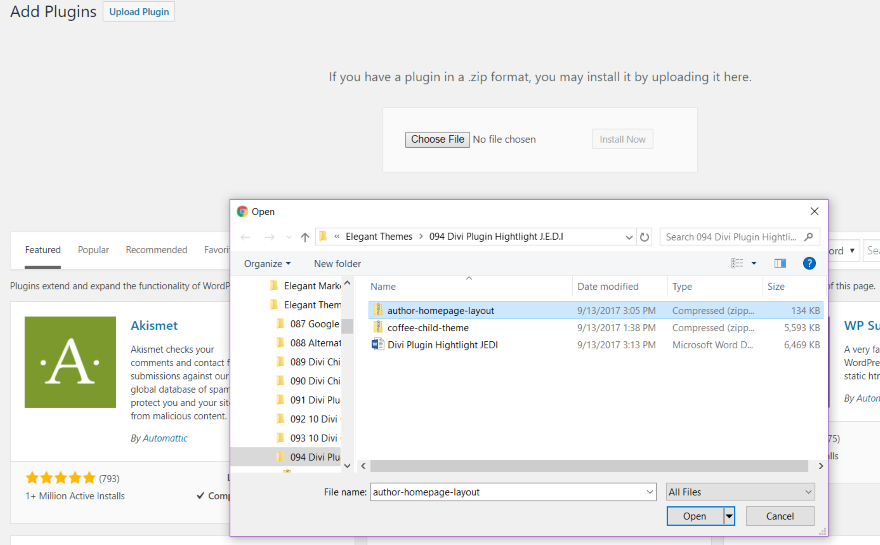The height and width of the screenshot is (545, 880).
Task: Click the Choose File button
Action: tap(437, 139)
